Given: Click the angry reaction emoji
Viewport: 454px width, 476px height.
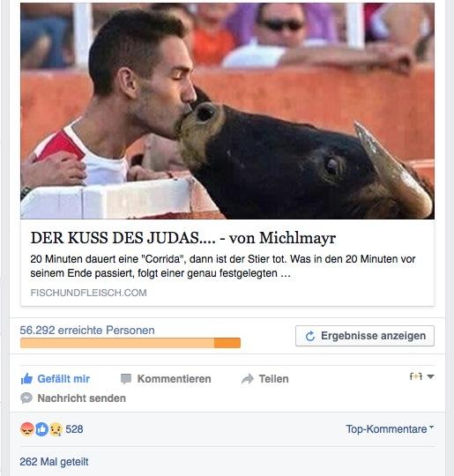Looking at the screenshot, I should click(26, 429).
